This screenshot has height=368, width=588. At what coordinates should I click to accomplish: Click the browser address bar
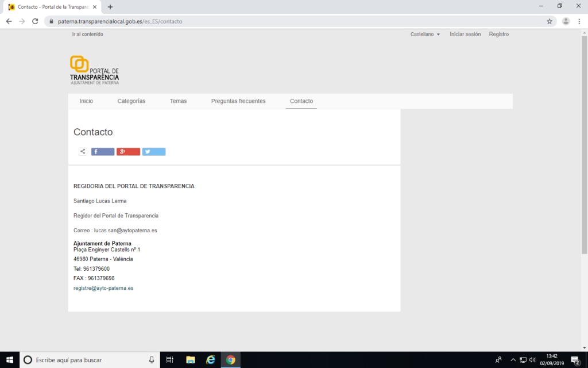pos(287,21)
